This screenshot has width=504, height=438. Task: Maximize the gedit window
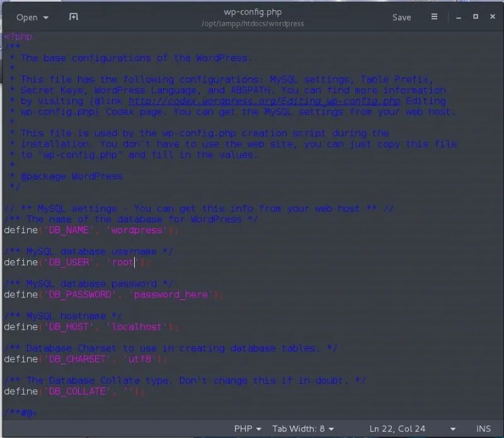point(476,16)
